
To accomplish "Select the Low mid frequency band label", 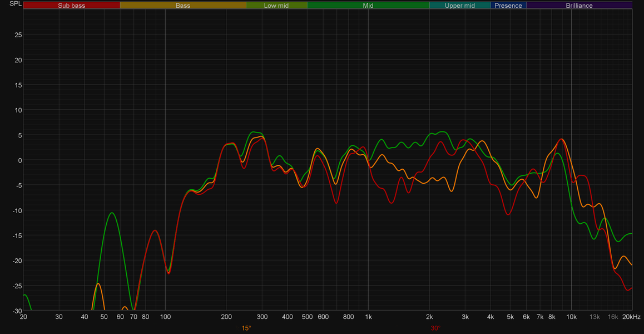I will point(276,6).
